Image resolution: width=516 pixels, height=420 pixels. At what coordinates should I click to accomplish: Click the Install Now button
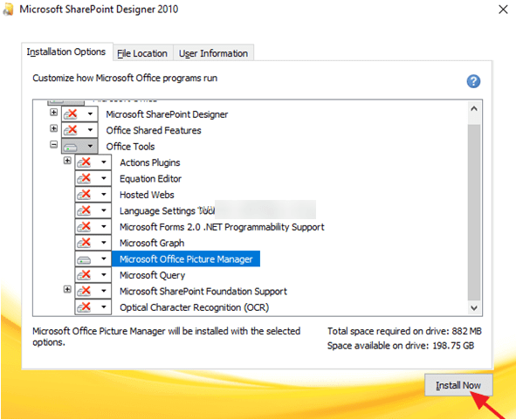[x=458, y=385]
